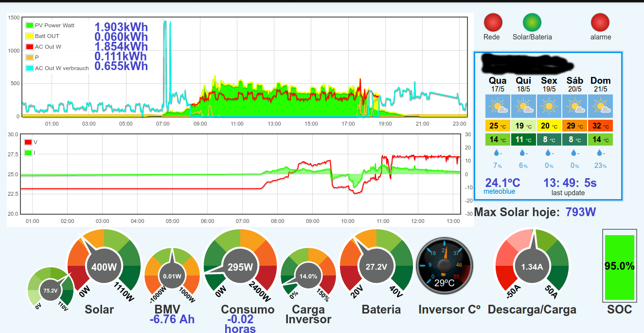Click the green SOC bar at 95.0%
Viewport: 644px width, 333px height.
(620, 267)
